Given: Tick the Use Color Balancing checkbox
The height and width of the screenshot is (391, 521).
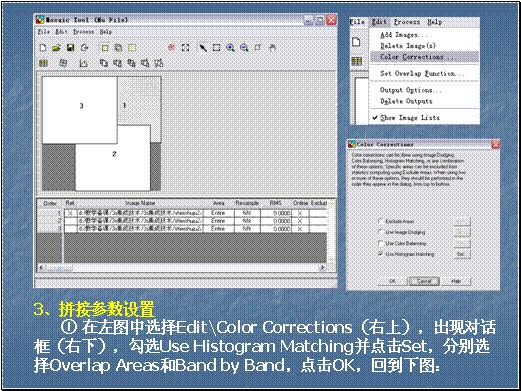Looking at the screenshot, I should [380, 243].
